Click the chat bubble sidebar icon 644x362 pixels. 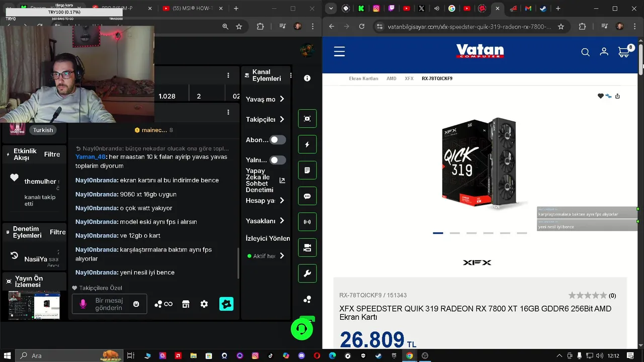tap(307, 196)
